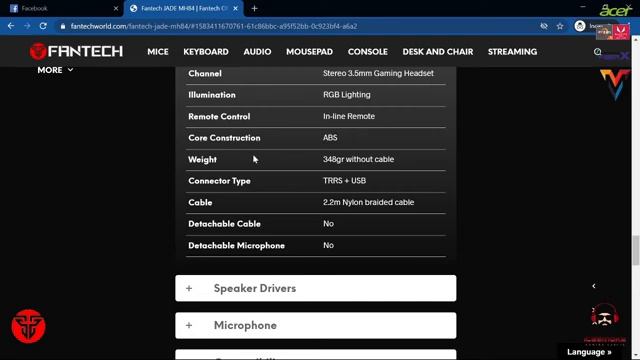Click the crossed-out eye icon in the address bar

tap(544, 26)
